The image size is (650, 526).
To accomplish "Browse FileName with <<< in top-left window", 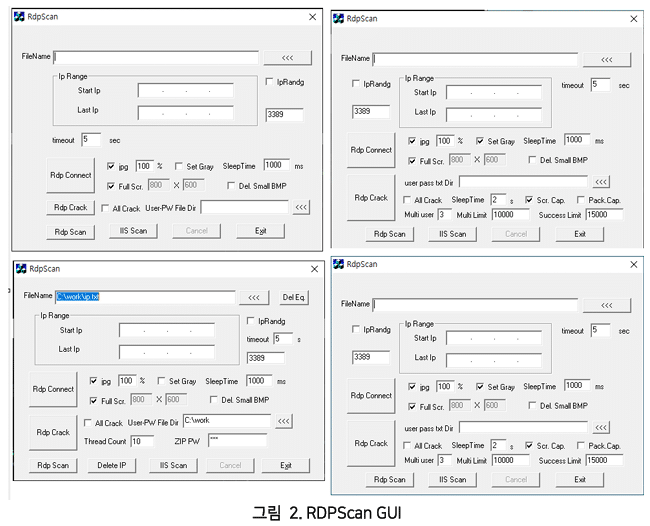I will pos(287,58).
